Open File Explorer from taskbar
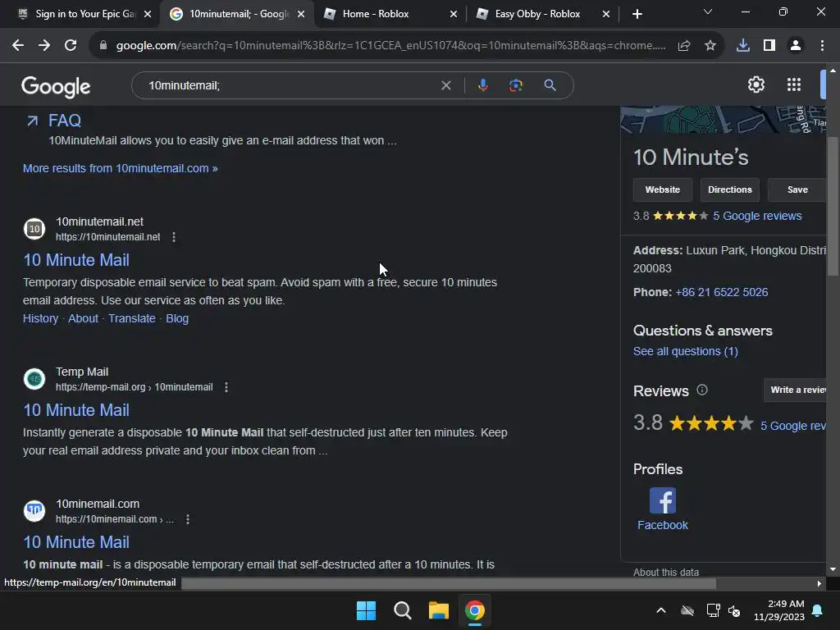840x630 pixels. click(x=438, y=610)
